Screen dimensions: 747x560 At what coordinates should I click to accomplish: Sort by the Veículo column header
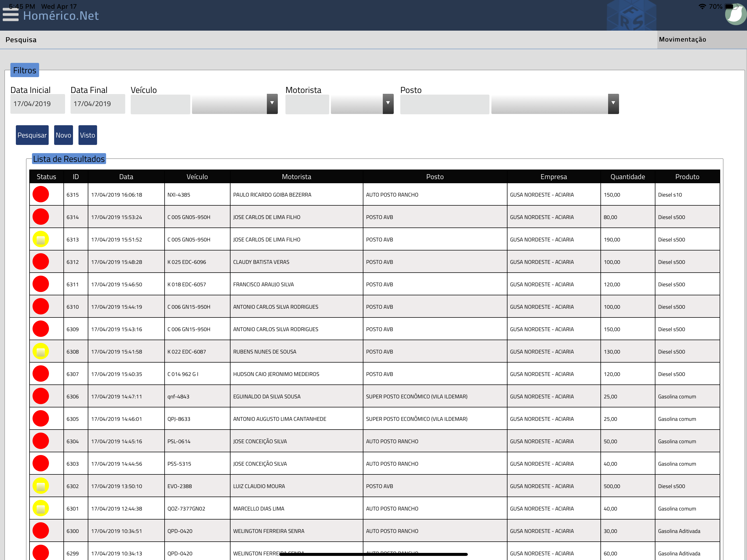pos(197,177)
